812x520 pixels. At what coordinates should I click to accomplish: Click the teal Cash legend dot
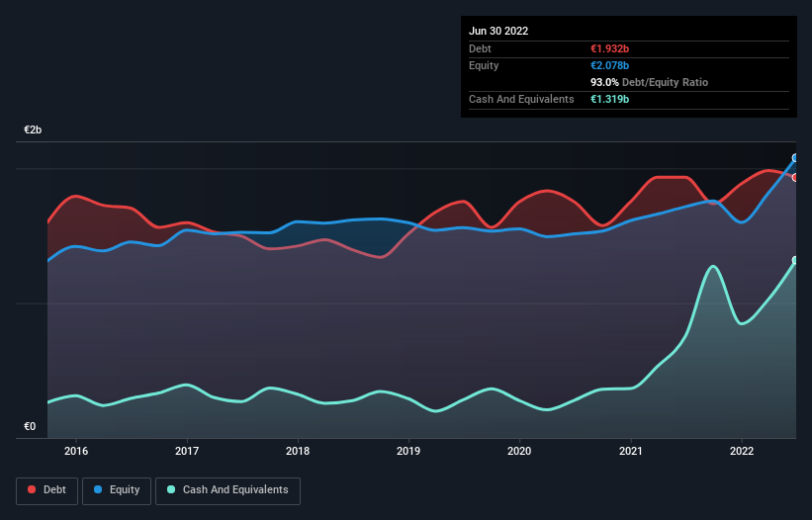tap(172, 489)
